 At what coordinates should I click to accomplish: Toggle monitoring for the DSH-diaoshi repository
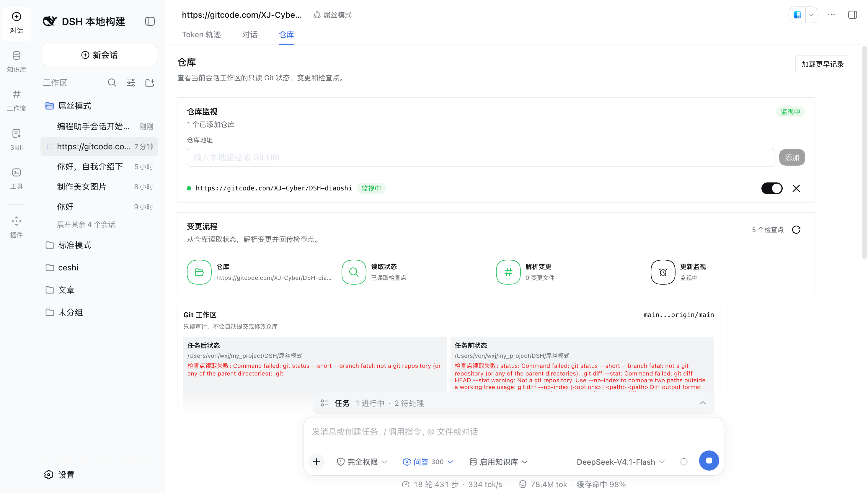click(x=772, y=188)
